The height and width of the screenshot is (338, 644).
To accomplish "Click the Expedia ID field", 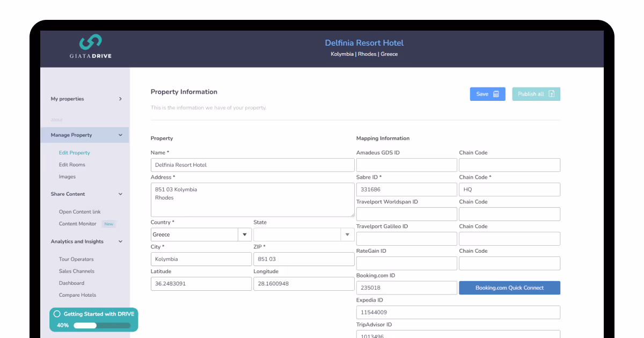I will (x=458, y=312).
